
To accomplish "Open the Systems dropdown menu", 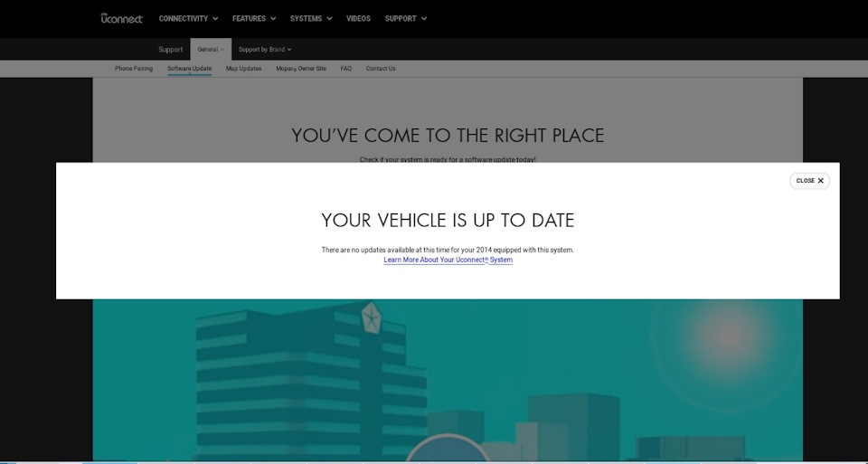I will tap(311, 19).
